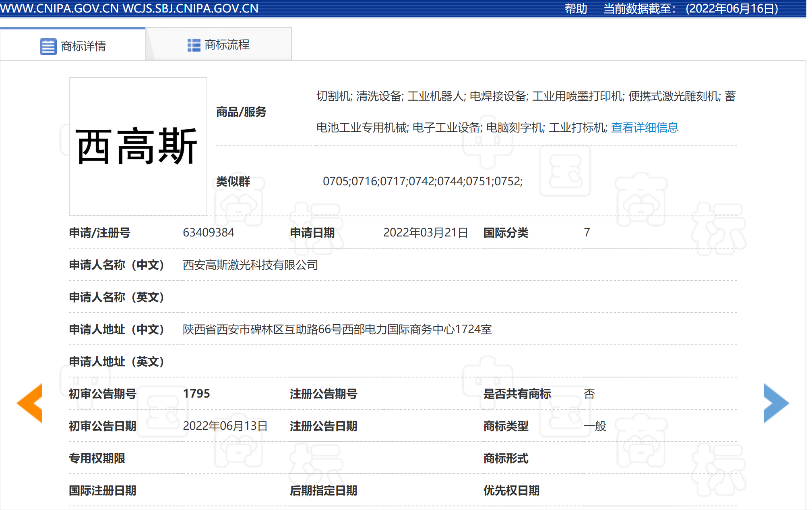Image resolution: width=812 pixels, height=510 pixels.
Task: Select preliminary announcement date 2022年06月13日
Action: click(x=225, y=426)
